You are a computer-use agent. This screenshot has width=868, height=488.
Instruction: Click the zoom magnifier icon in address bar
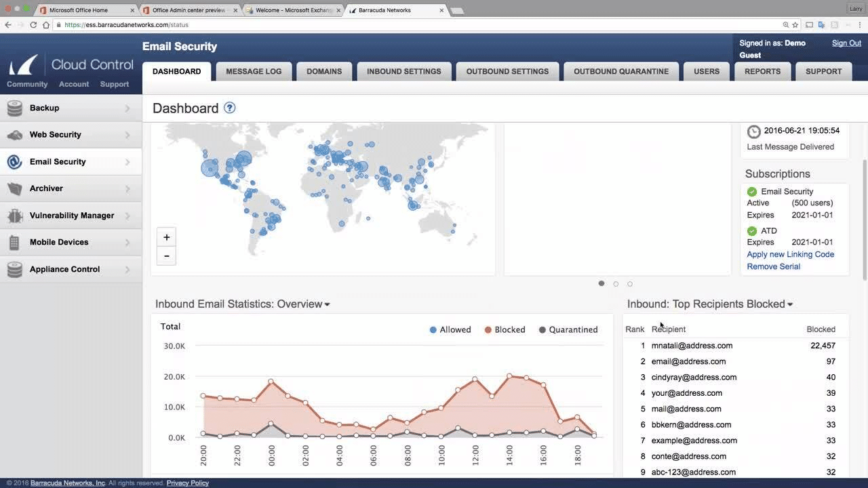[786, 24]
